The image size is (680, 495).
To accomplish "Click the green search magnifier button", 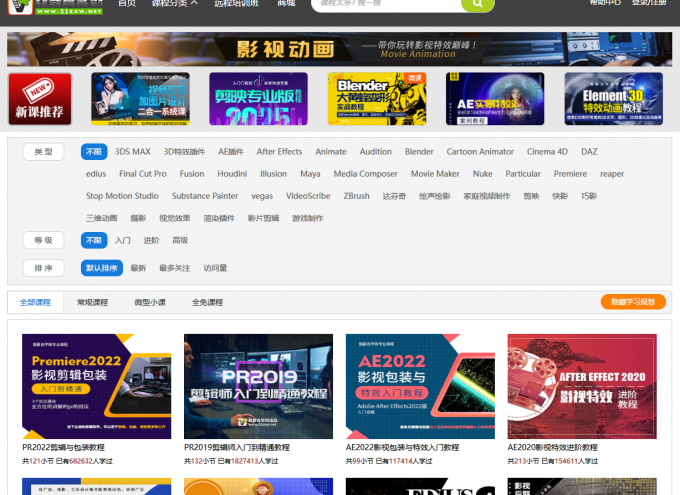I will 477,4.
